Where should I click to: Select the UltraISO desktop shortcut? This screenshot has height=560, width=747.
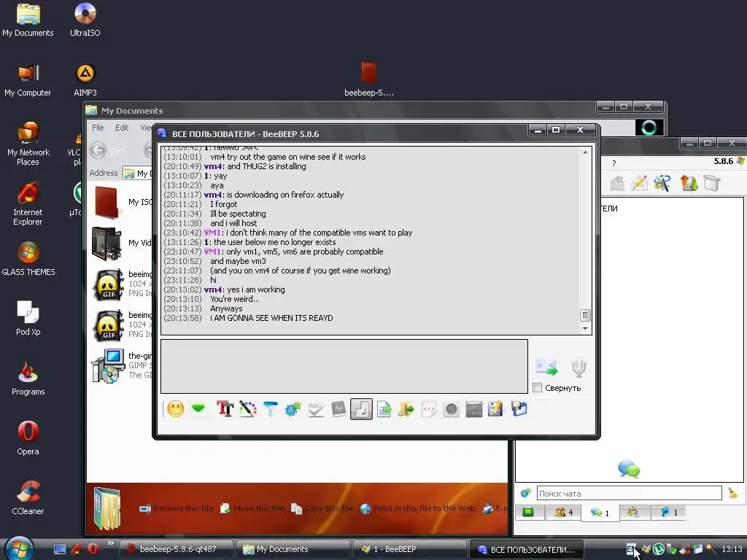85,20
